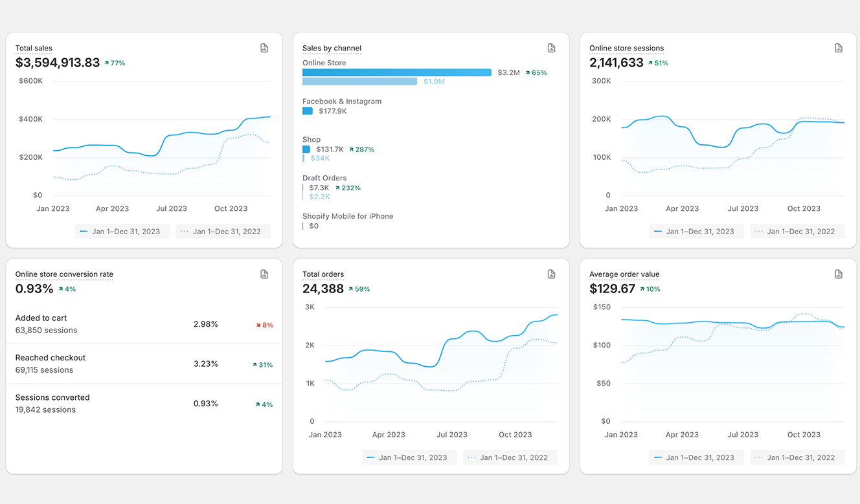
Task: Select the Reached checkout row
Action: (x=144, y=364)
